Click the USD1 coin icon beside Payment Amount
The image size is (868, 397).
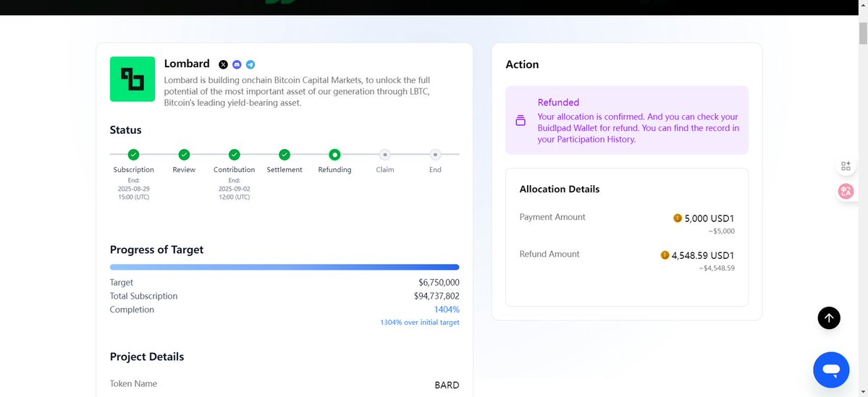tap(678, 218)
